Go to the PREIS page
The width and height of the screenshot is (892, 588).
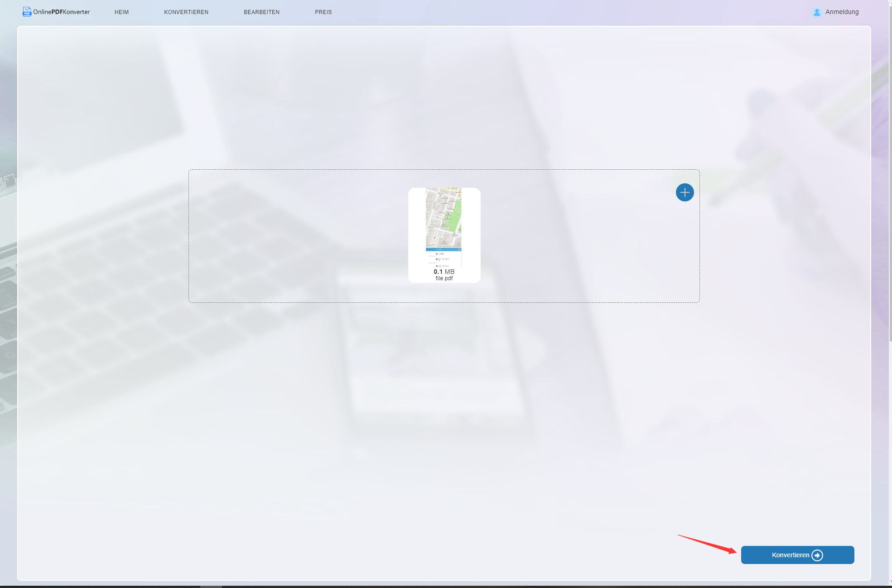click(x=323, y=12)
